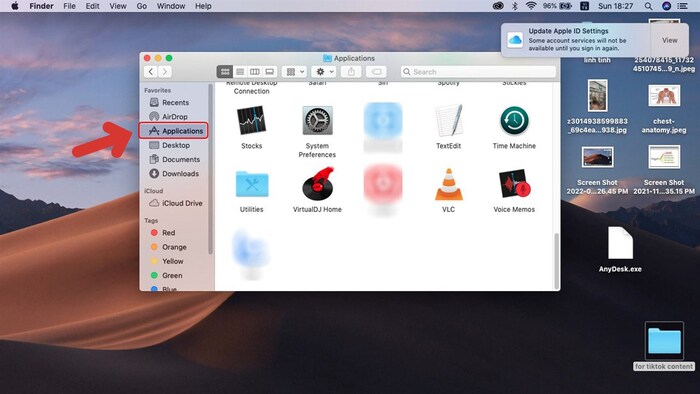The height and width of the screenshot is (394, 700).
Task: Select the AnyDesk.exe desktop file
Action: pos(620,243)
